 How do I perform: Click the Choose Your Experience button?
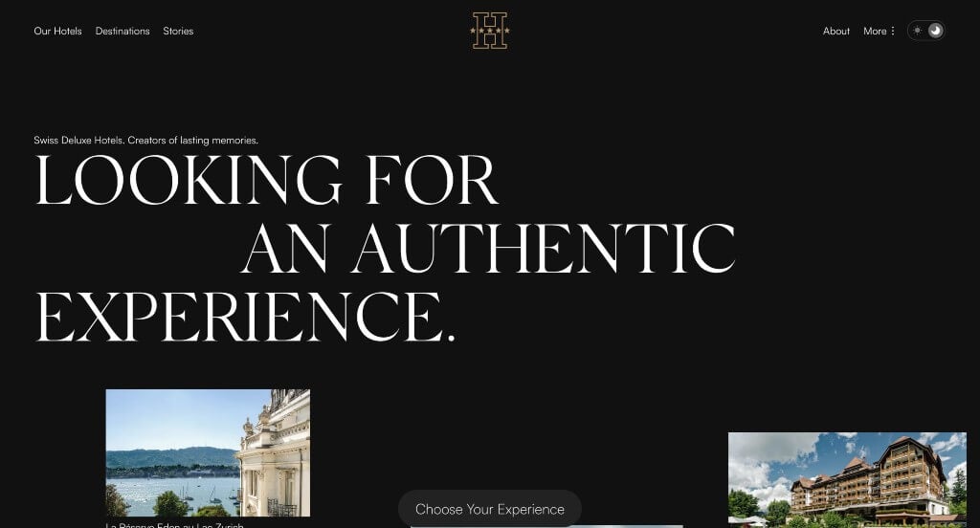click(490, 509)
